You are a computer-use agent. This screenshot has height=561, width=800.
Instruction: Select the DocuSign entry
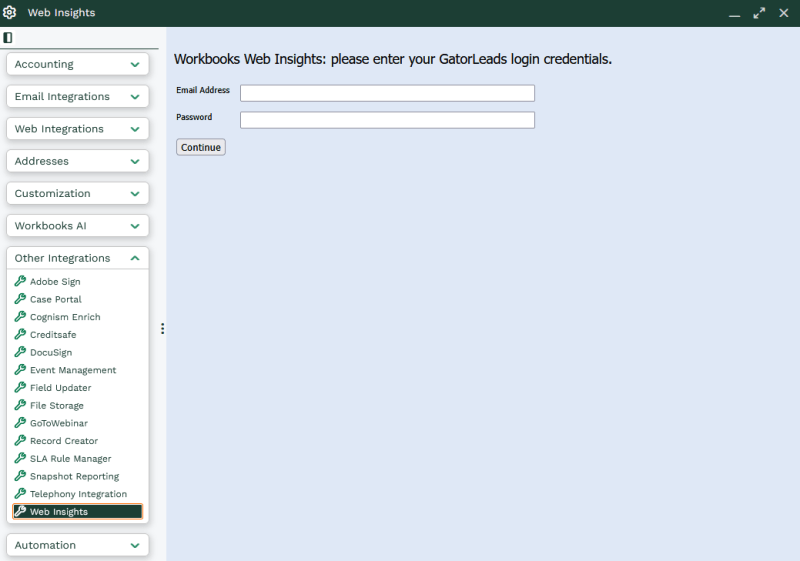pos(51,352)
